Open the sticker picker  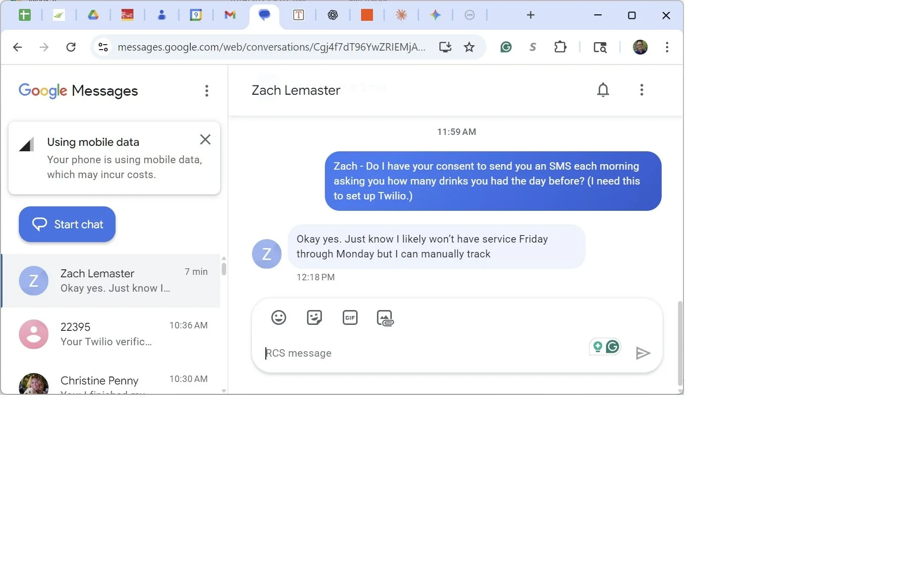tap(314, 317)
